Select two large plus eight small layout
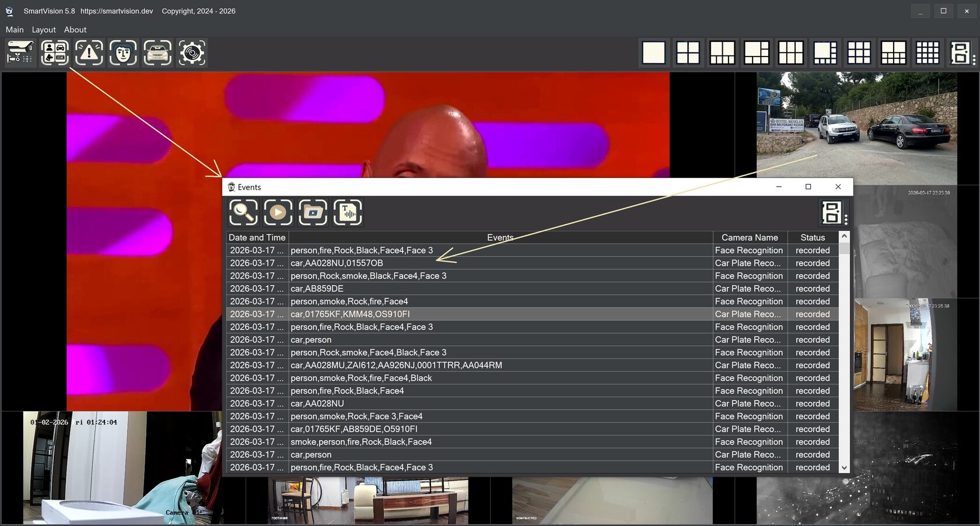The height and width of the screenshot is (526, 980). click(894, 52)
